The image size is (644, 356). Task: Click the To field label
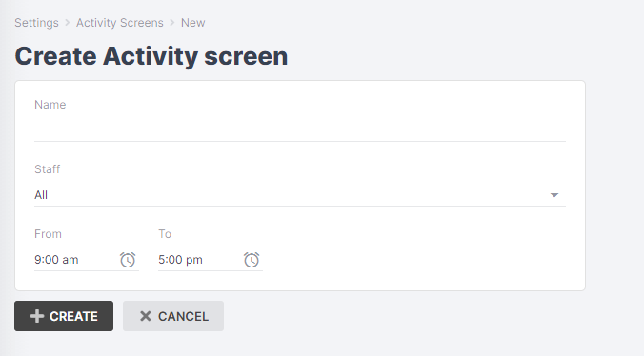(x=165, y=234)
